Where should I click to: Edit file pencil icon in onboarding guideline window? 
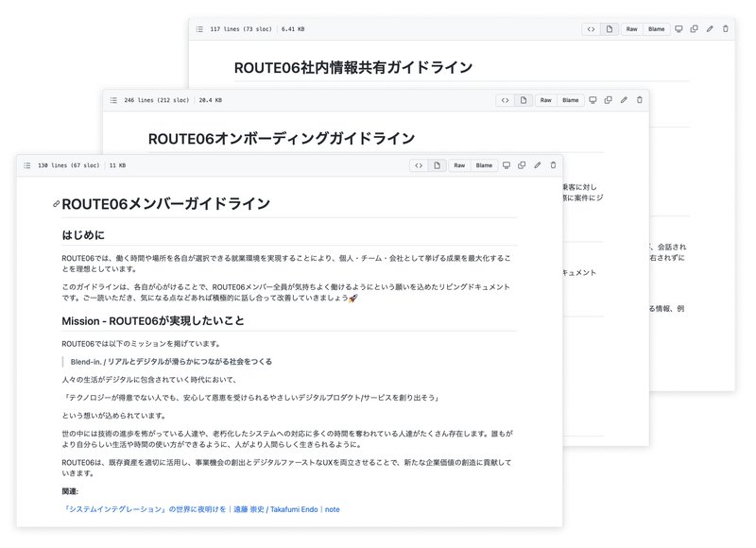pyautogui.click(x=624, y=100)
